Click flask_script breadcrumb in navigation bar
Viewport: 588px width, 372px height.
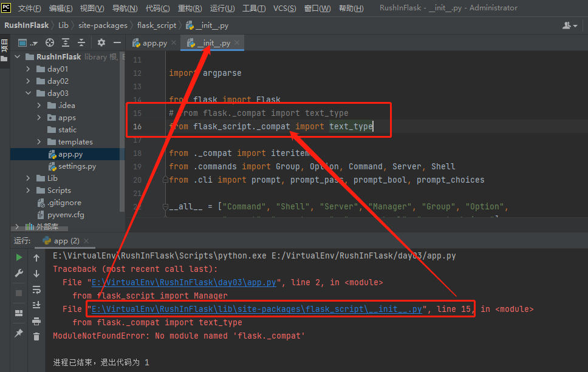click(x=156, y=25)
